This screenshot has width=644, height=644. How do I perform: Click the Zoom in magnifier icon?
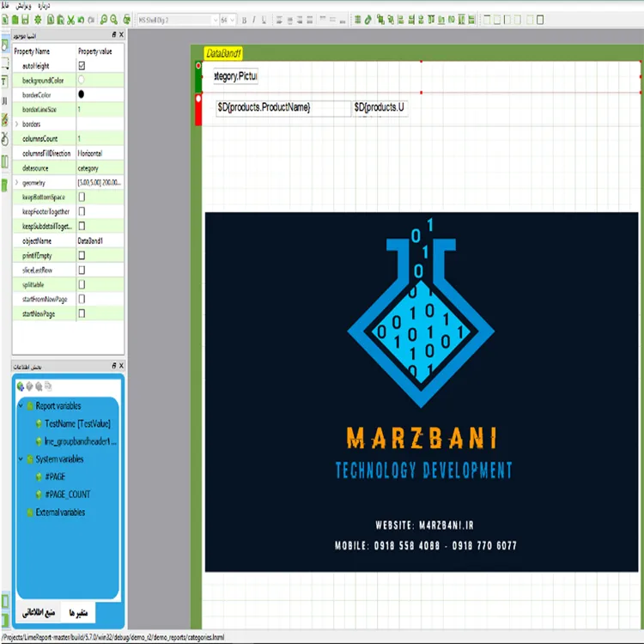pos(104,19)
